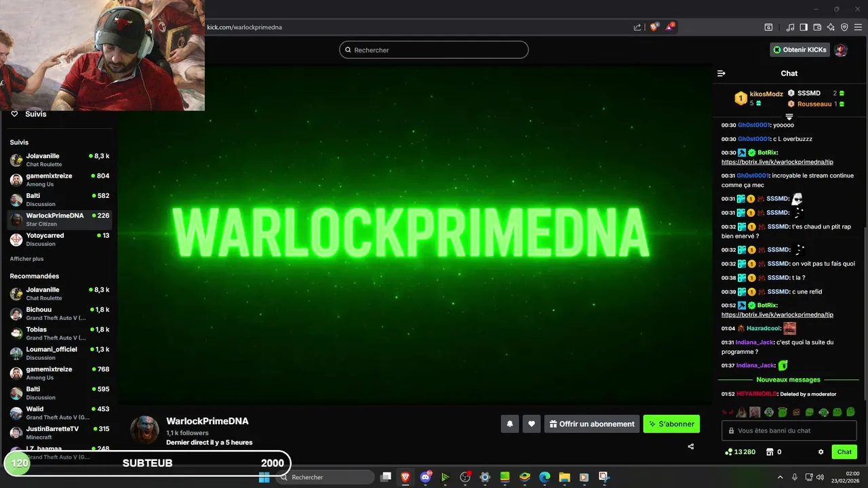The height and width of the screenshot is (488, 868).
Task: Click the green Chat send button
Action: click(844, 452)
